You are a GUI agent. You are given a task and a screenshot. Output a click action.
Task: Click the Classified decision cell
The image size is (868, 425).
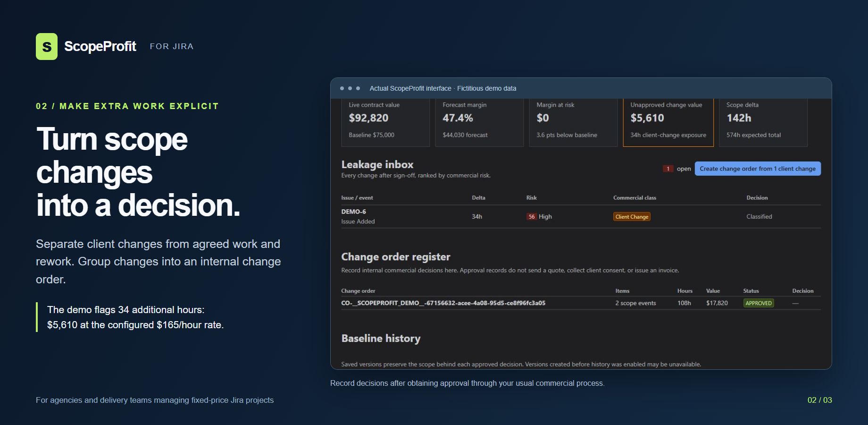[x=759, y=216]
